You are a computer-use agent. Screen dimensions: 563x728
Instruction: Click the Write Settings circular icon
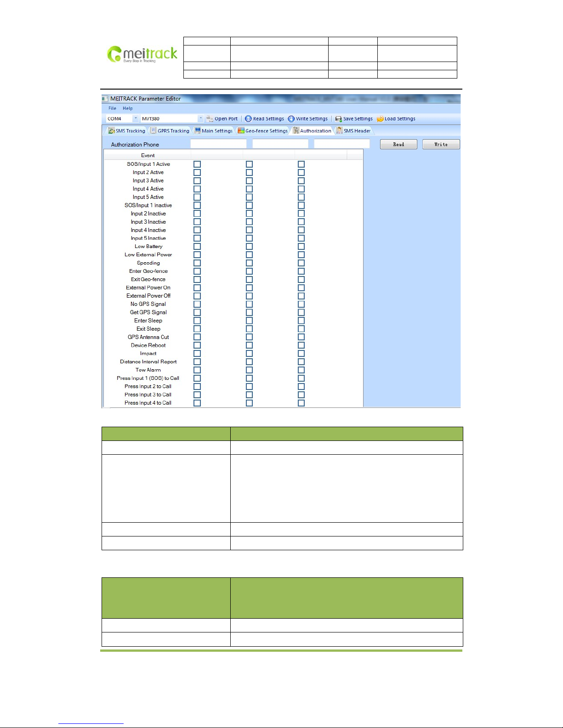[x=291, y=119]
